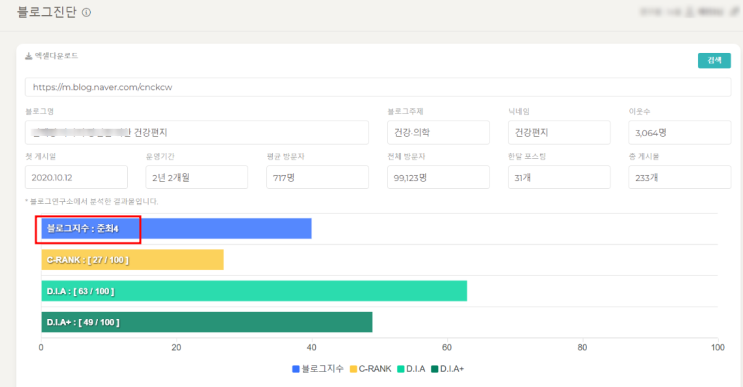Click the light green D.I.A 63/100 bar
This screenshot has height=387, width=743.
click(254, 291)
